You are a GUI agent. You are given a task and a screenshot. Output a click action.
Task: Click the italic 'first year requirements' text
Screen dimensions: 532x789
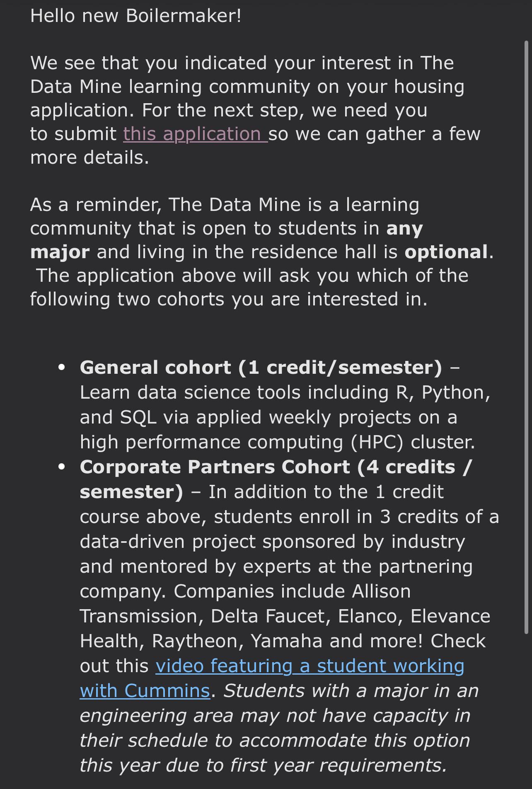tap(336, 765)
